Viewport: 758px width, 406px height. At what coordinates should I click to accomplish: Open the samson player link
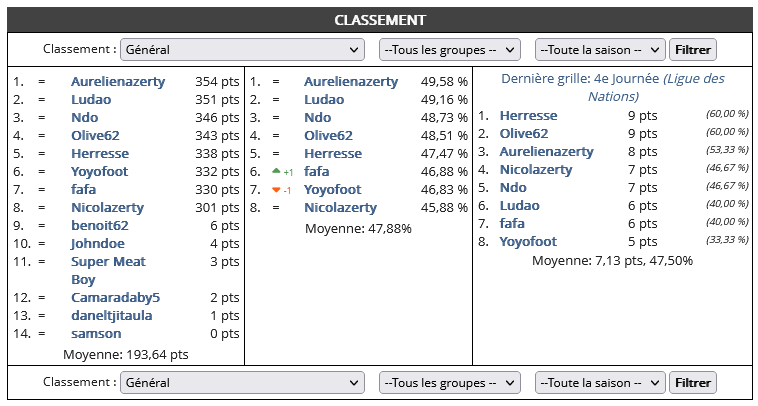(x=96, y=334)
